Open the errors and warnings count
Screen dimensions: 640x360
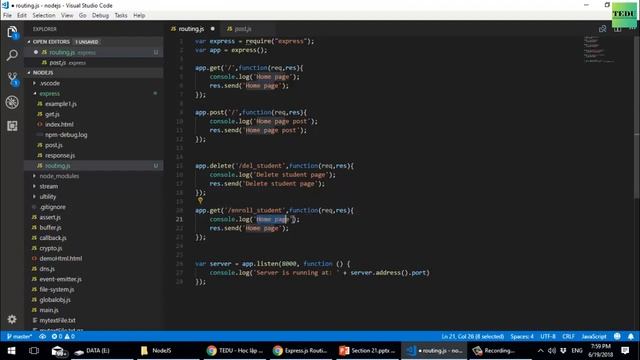coord(63,336)
